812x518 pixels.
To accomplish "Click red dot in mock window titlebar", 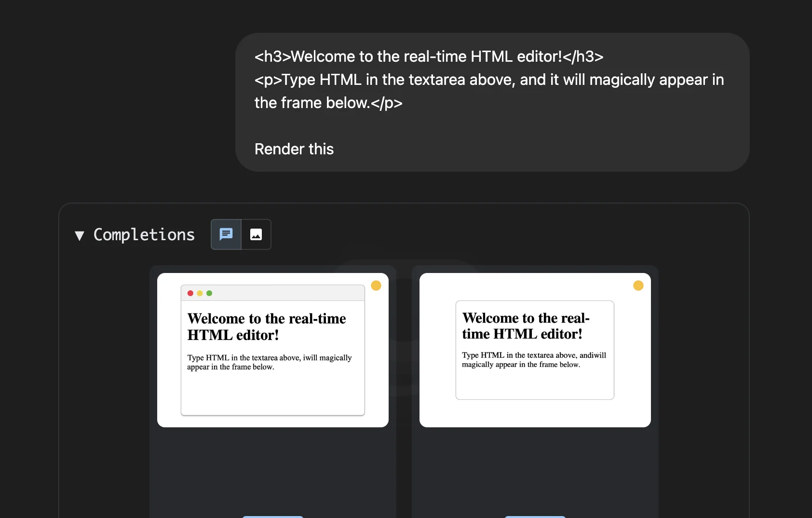I will click(x=190, y=293).
